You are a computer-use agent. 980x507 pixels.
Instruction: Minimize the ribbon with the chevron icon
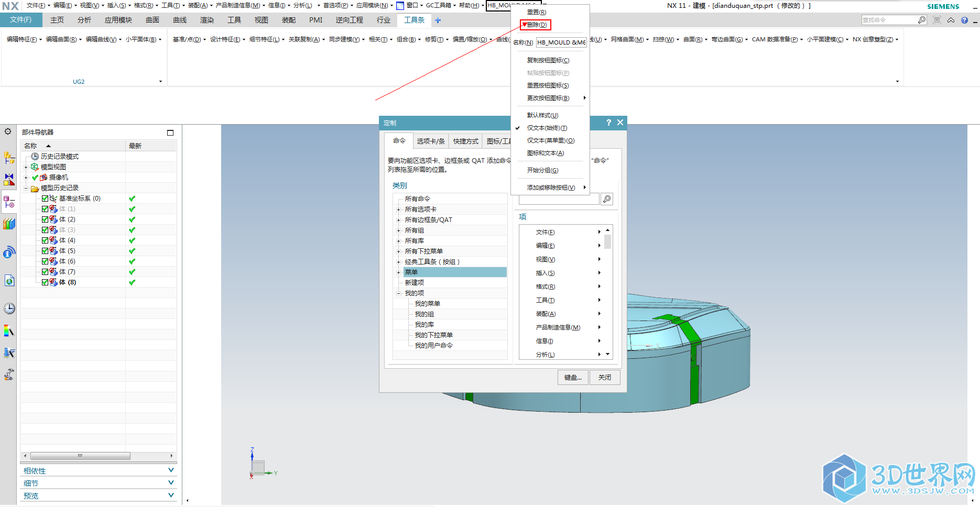coord(951,20)
